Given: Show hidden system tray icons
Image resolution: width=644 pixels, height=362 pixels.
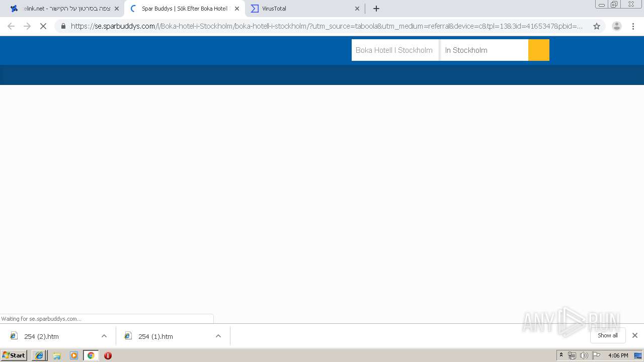Looking at the screenshot, I should click(561, 355).
